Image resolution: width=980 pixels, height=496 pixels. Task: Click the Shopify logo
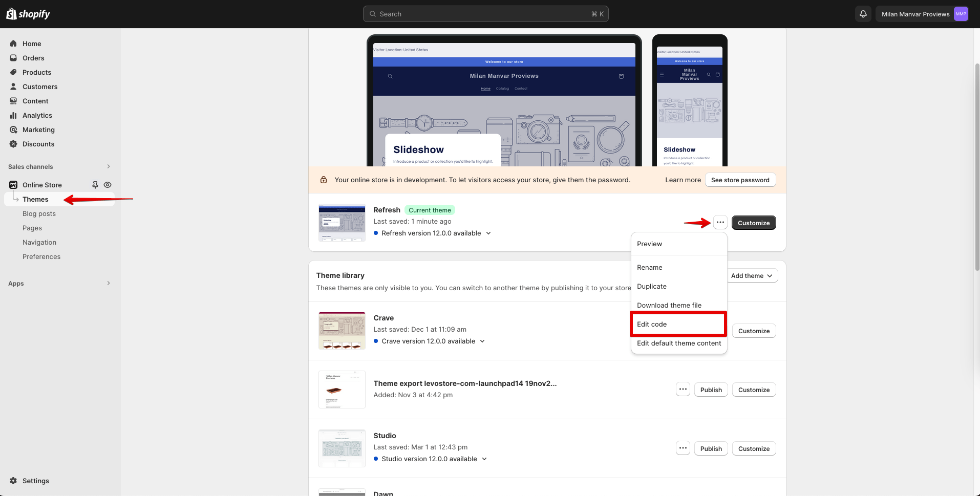(28, 14)
